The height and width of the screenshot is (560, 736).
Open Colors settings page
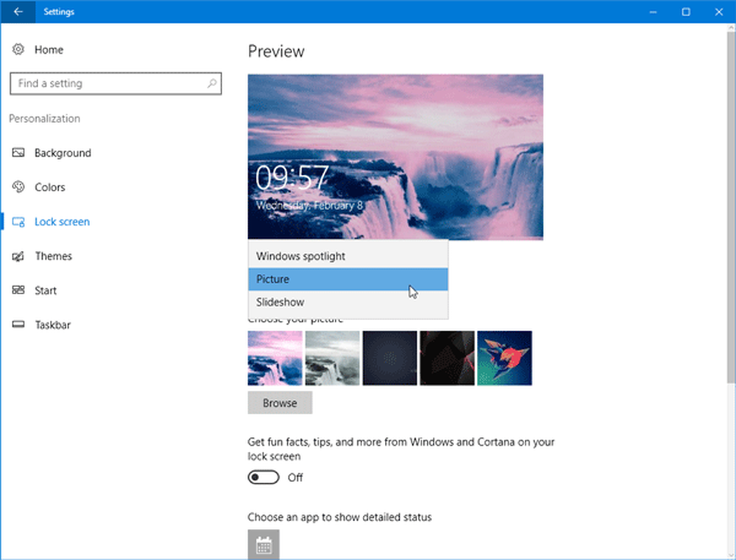(50, 188)
